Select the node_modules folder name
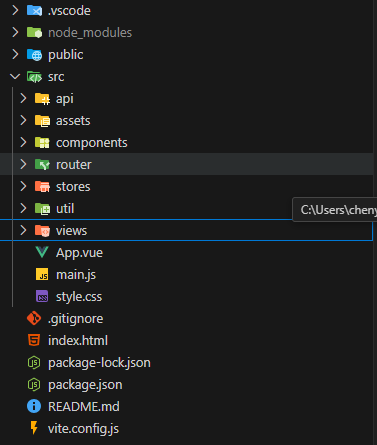377x445 pixels. pyautogui.click(x=90, y=33)
